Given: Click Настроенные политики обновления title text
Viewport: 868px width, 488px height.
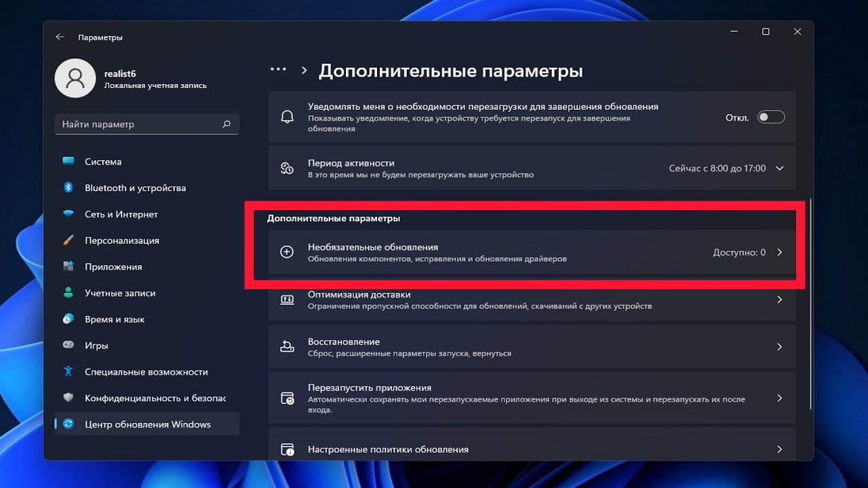Looking at the screenshot, I should 388,449.
